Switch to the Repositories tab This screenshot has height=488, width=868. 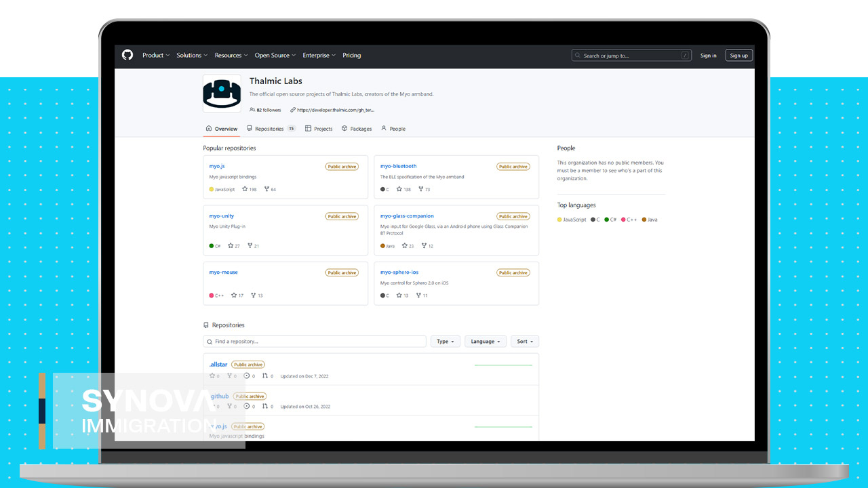click(x=271, y=129)
